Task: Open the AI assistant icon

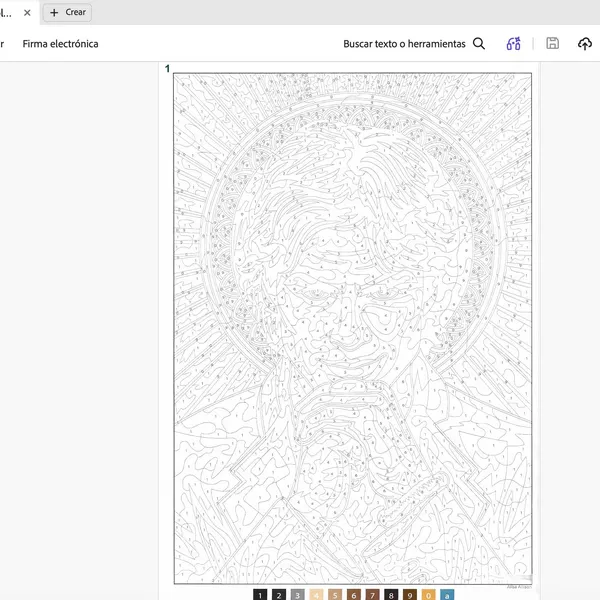Action: (514, 44)
